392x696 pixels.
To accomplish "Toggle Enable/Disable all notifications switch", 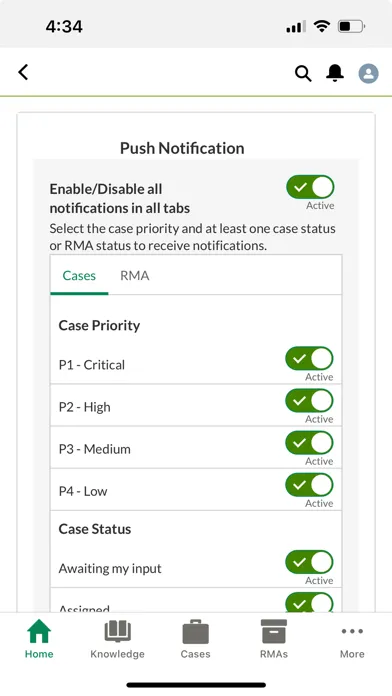I will 310,187.
